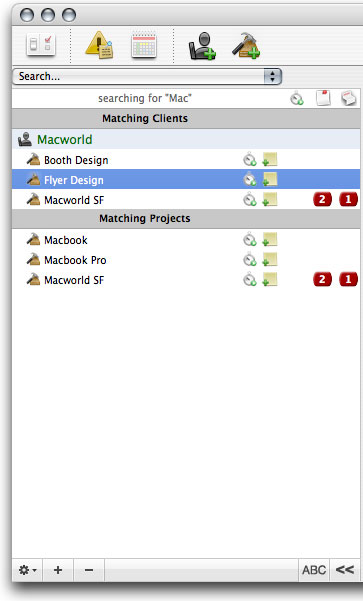
Task: Add a new client with person-plus icon
Action: [x=202, y=46]
